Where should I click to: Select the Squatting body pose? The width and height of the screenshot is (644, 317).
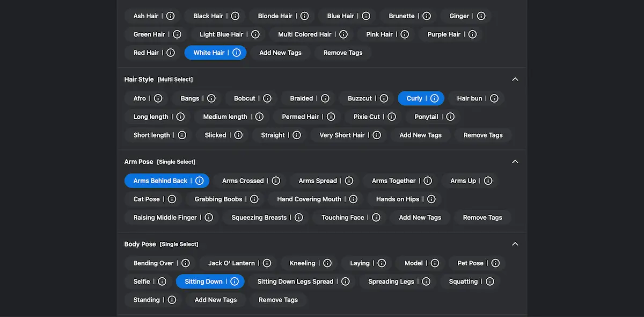[x=463, y=282]
